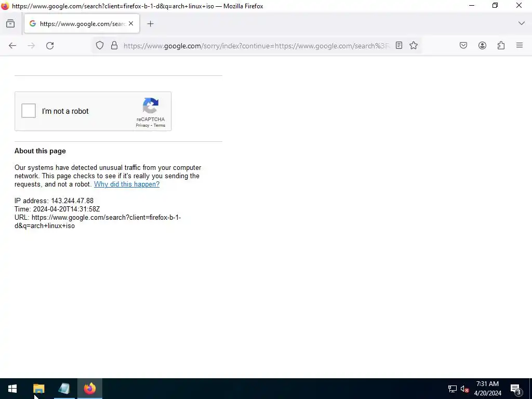Switch to Firefox on taskbar
The height and width of the screenshot is (399, 532).
90,389
